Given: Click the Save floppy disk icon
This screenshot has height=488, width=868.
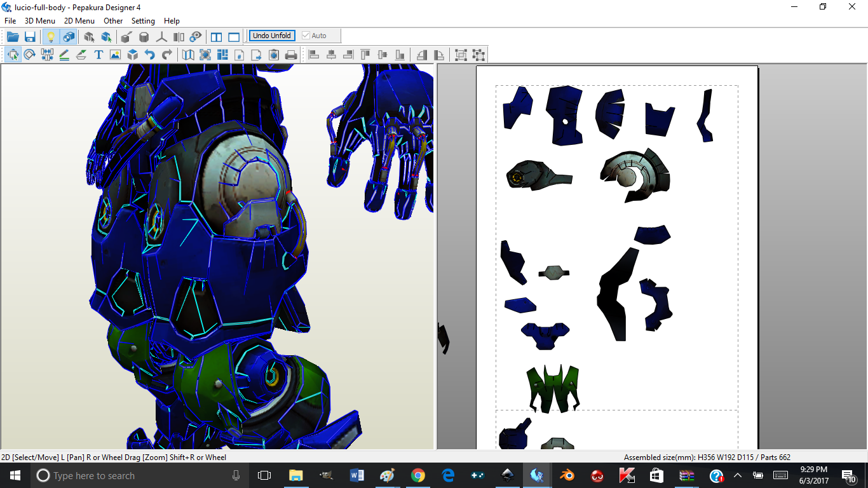Looking at the screenshot, I should [30, 36].
